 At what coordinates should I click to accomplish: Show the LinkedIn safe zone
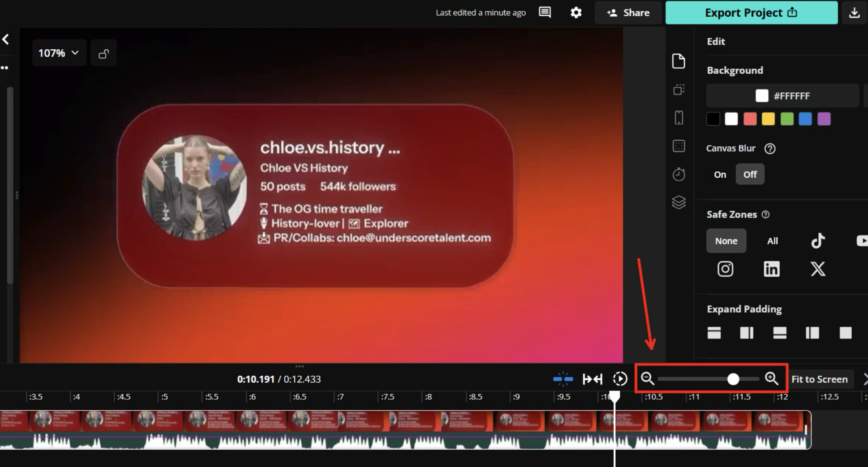(x=772, y=269)
